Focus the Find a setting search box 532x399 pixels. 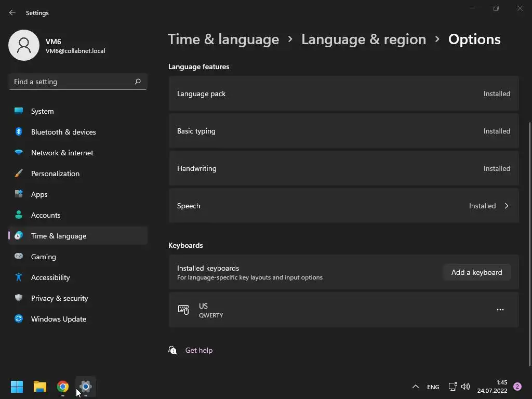78,82
